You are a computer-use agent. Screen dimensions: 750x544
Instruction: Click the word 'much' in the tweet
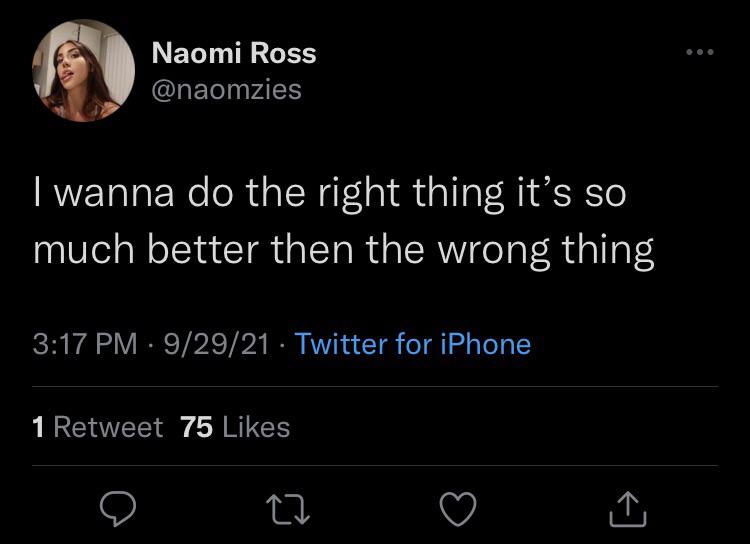pyautogui.click(x=80, y=248)
